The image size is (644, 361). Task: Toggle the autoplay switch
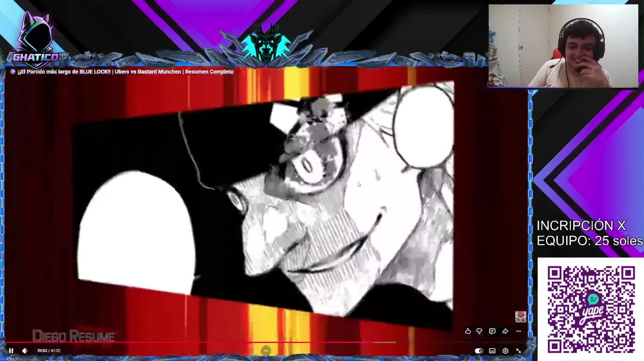coord(479,351)
